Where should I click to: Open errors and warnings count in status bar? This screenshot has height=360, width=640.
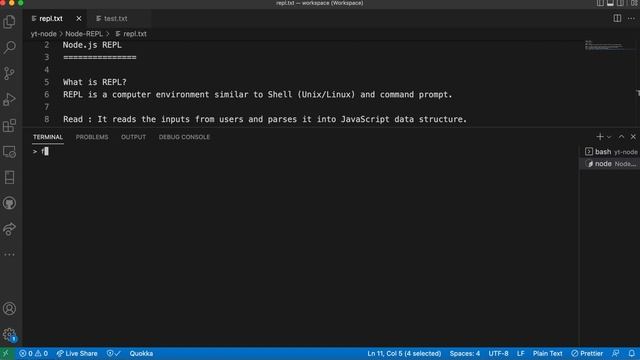(33, 353)
